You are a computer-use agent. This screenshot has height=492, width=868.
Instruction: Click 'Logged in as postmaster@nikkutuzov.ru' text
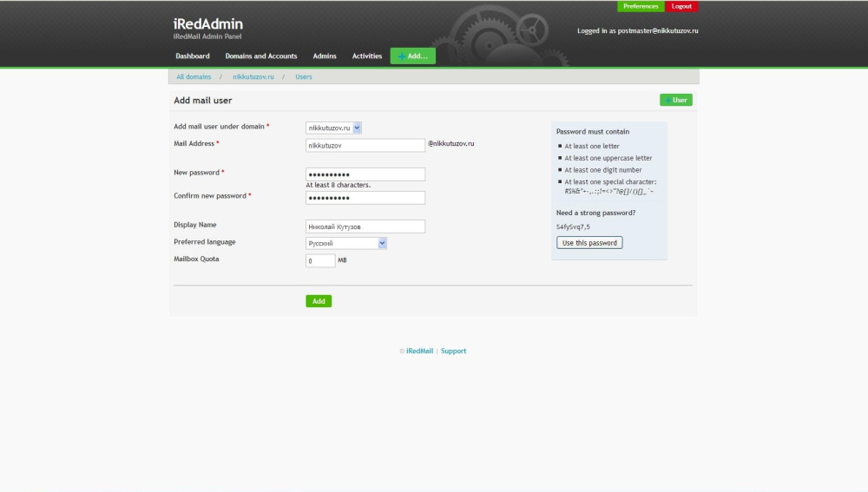(638, 31)
